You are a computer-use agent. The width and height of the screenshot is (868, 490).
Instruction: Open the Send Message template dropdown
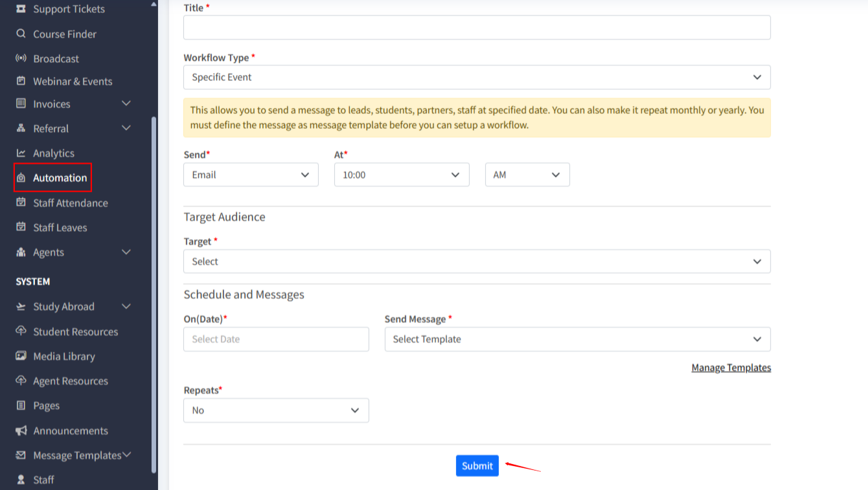577,339
